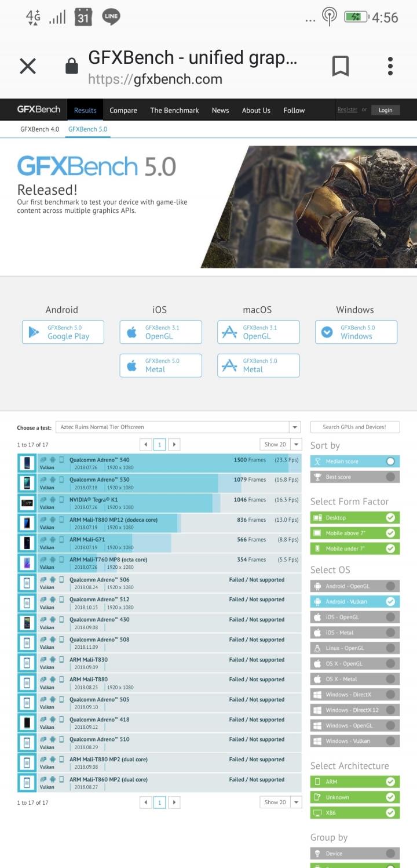Go to previous page in top pager

point(146,445)
